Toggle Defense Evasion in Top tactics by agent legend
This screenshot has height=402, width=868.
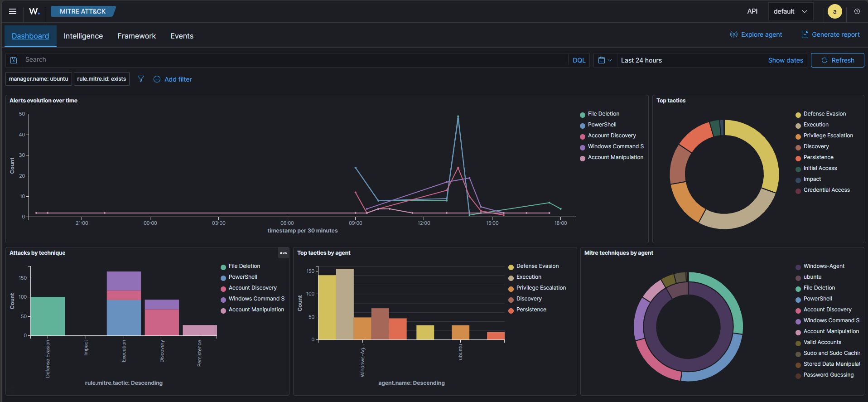click(537, 266)
